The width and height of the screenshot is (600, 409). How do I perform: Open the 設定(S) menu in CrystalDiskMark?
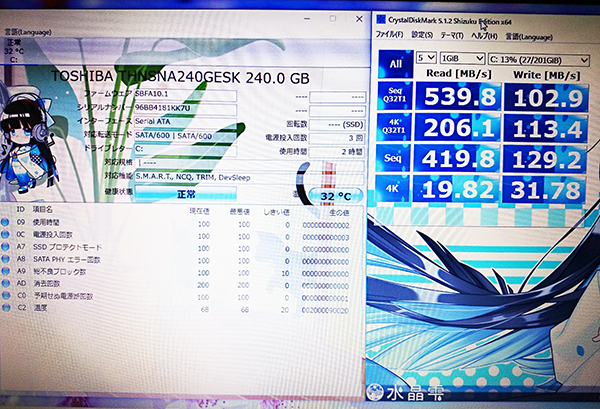(422, 35)
